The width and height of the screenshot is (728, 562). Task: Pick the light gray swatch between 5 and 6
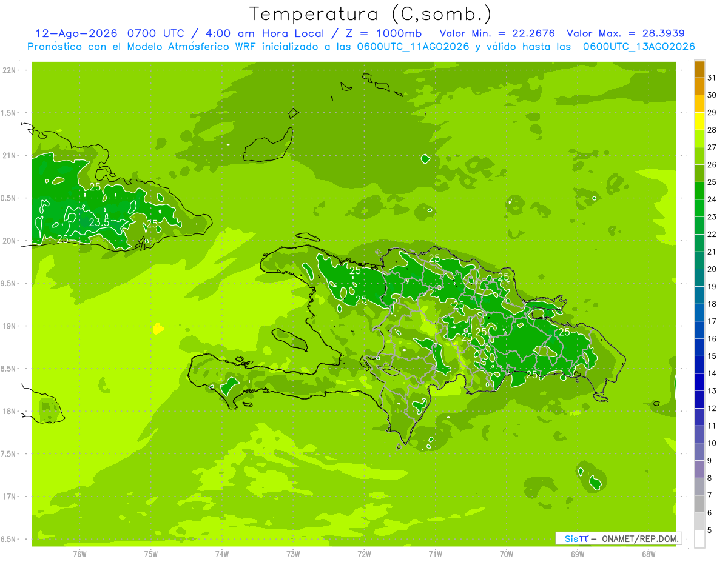click(699, 521)
